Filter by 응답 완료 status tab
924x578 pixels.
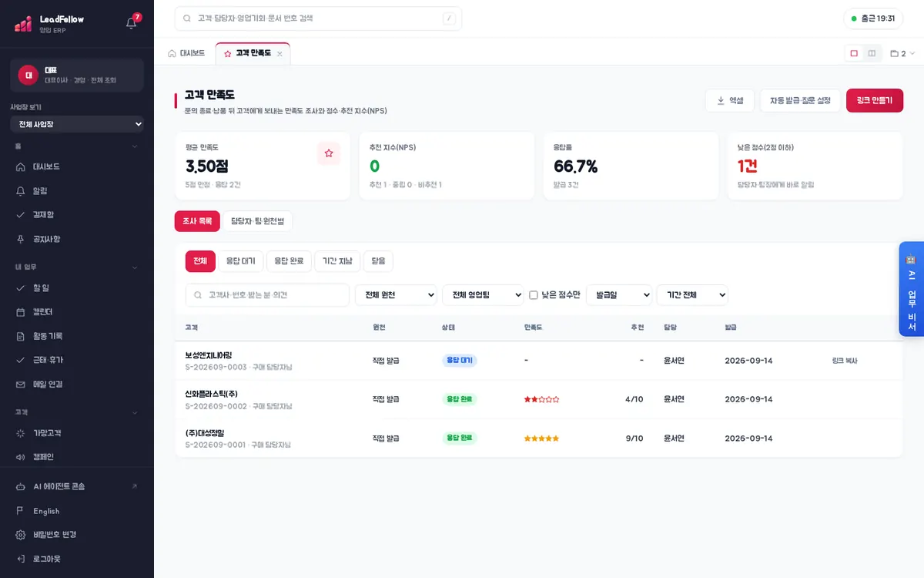(289, 261)
